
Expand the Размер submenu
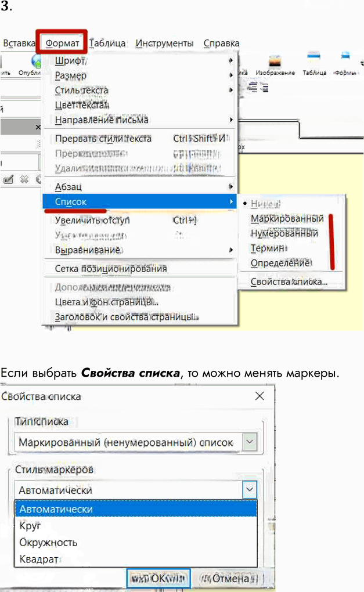click(140, 75)
